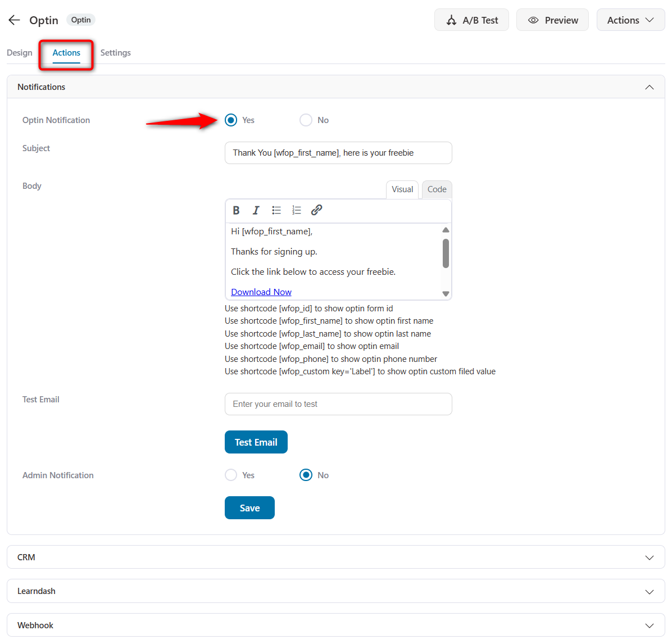Switch body editor to Visual tab
The height and width of the screenshot is (644, 672).
pyautogui.click(x=402, y=189)
